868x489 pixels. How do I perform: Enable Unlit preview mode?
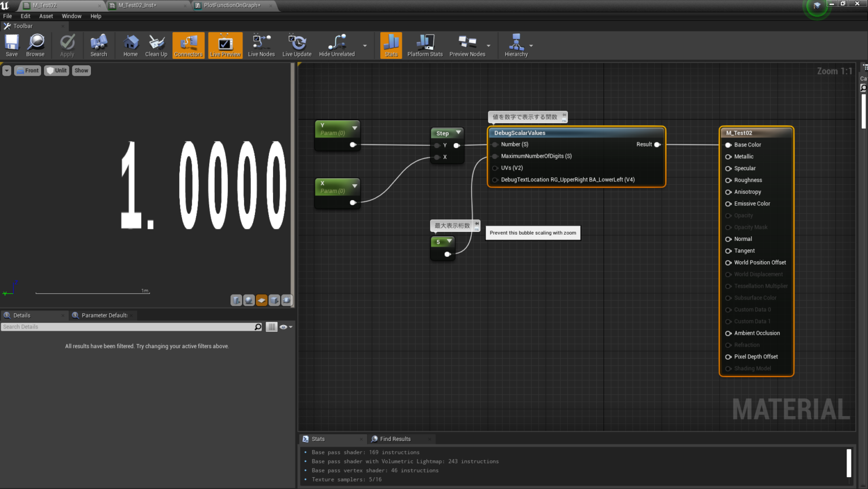coord(56,70)
